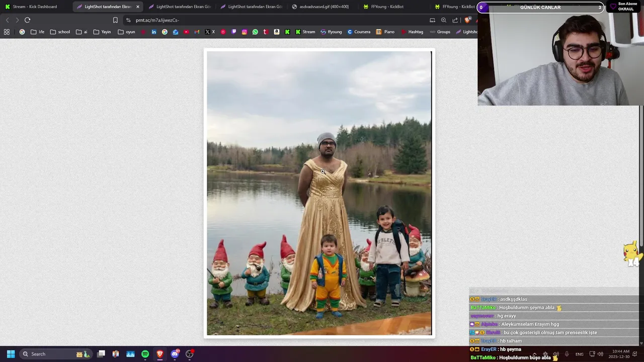Open the clock showing 10:44 AM

(x=619, y=354)
